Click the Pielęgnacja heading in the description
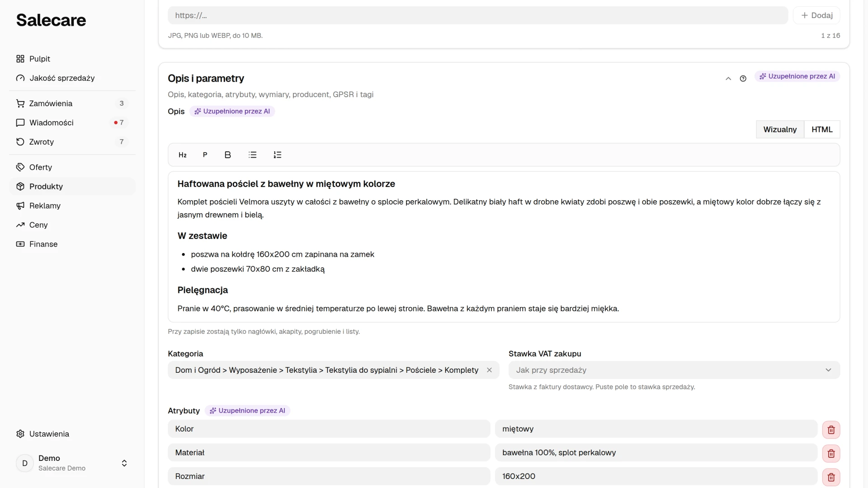868x488 pixels. click(x=203, y=290)
